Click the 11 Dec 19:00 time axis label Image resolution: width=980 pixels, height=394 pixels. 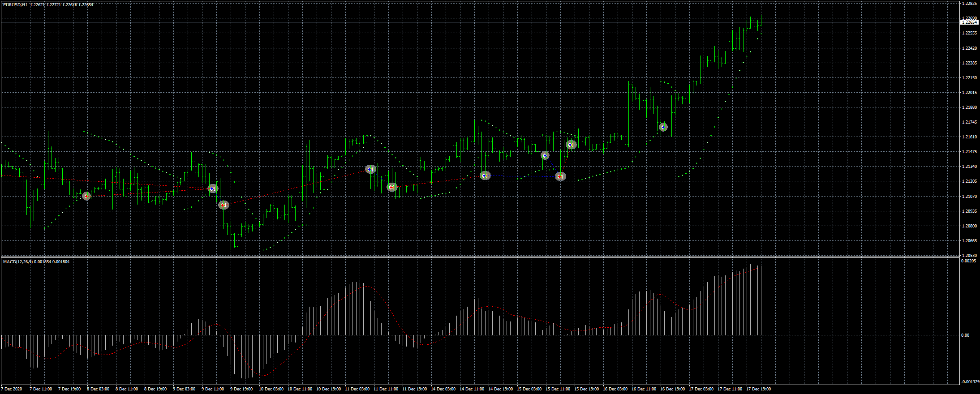pyautogui.click(x=414, y=389)
